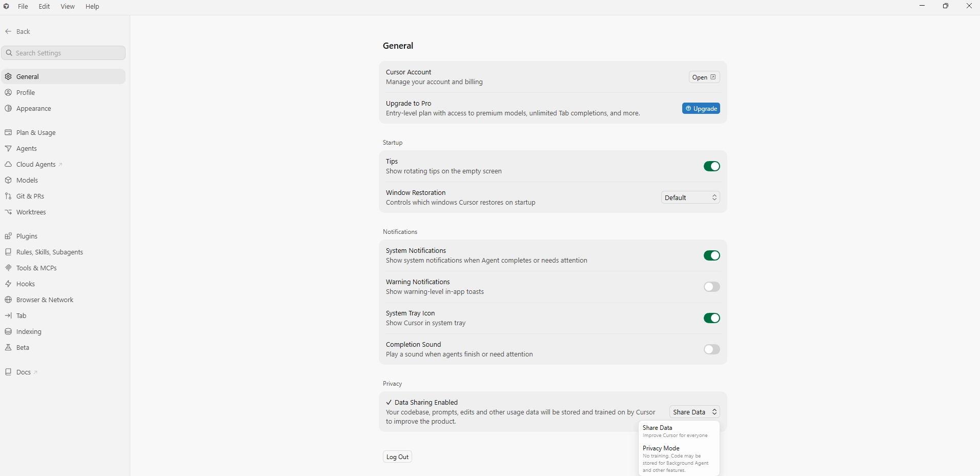Open the Models settings page
The image size is (980, 476).
tap(64, 180)
